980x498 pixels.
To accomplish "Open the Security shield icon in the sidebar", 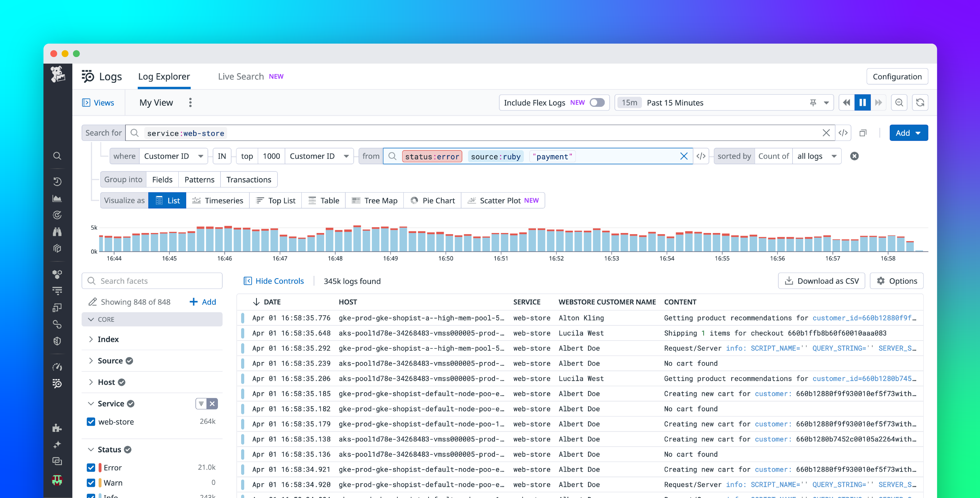I will tap(58, 341).
